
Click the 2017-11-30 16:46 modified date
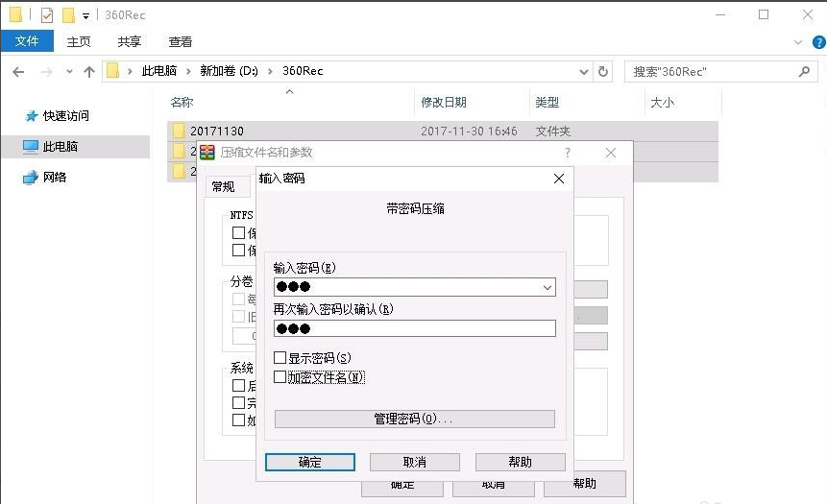point(469,132)
